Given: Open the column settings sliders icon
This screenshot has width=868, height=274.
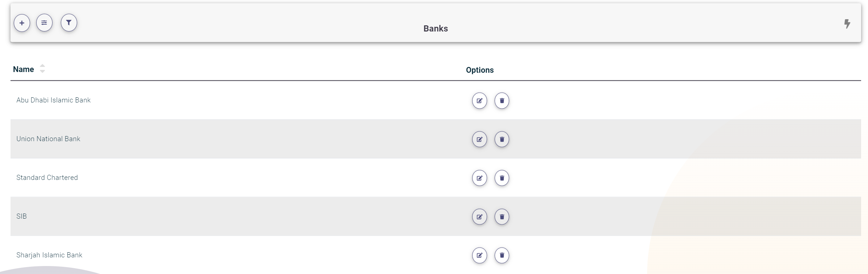Looking at the screenshot, I should point(44,23).
